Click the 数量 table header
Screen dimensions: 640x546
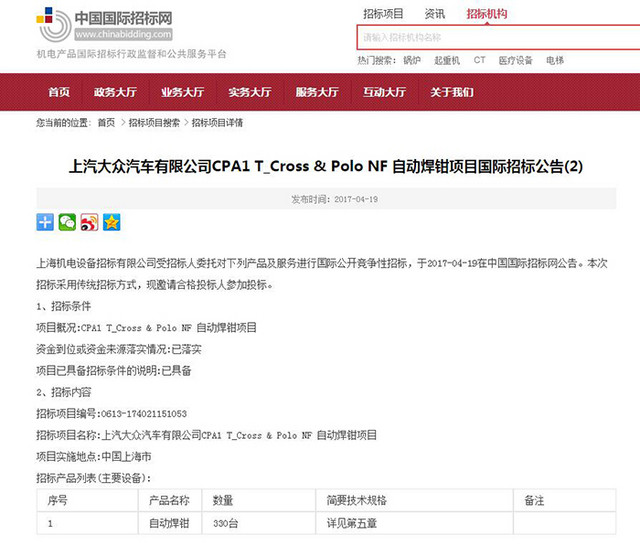pyautogui.click(x=223, y=500)
